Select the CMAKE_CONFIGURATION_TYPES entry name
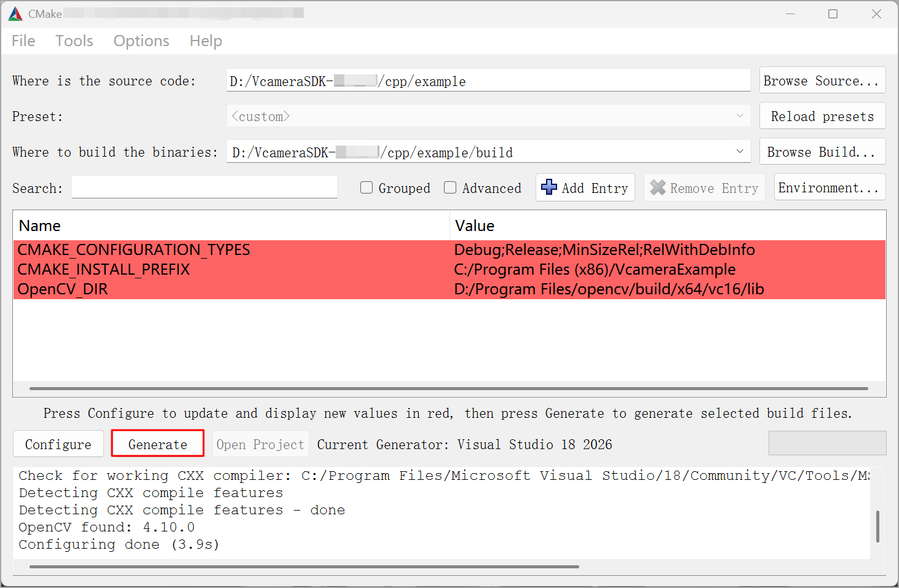Screen dimensions: 899x588 134,250
